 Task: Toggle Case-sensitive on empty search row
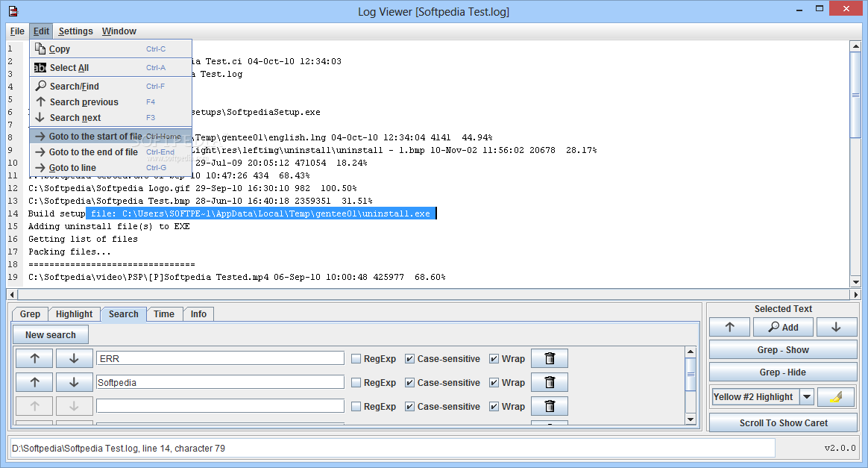coord(409,407)
